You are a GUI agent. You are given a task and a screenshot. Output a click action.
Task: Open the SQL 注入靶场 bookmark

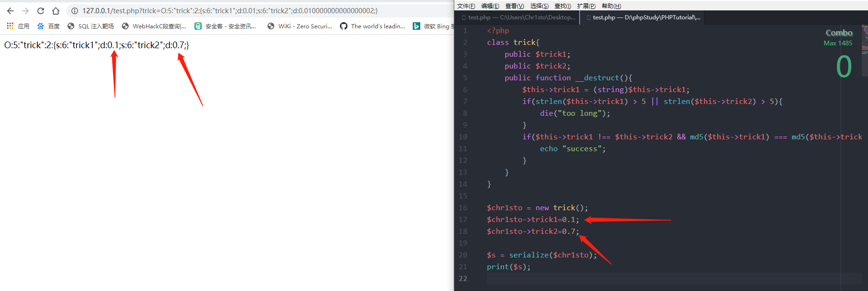click(x=90, y=26)
